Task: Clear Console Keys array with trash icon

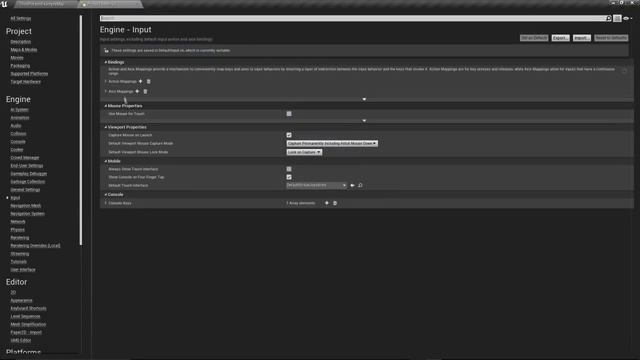Action: (x=335, y=203)
